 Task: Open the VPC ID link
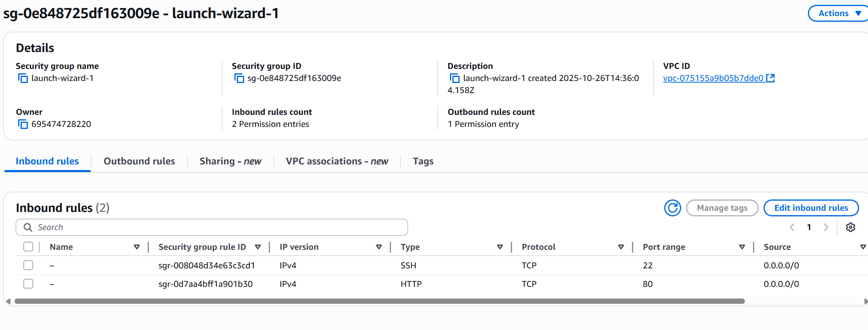coord(713,78)
